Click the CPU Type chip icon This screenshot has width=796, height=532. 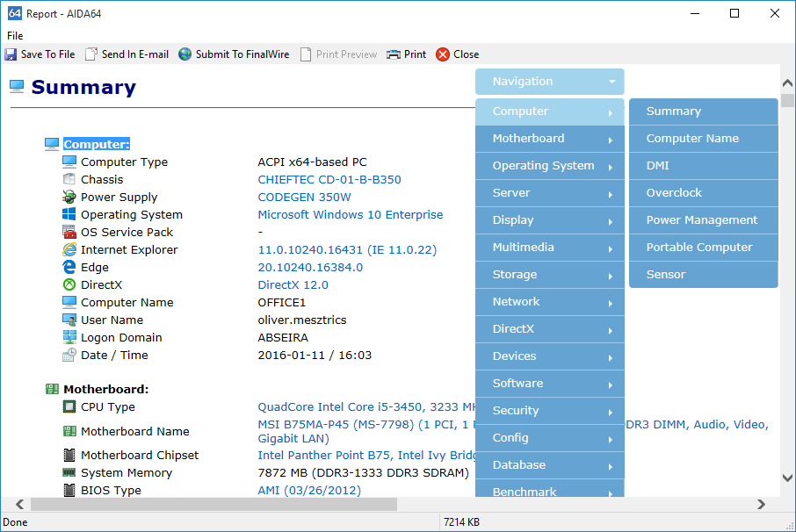69,406
